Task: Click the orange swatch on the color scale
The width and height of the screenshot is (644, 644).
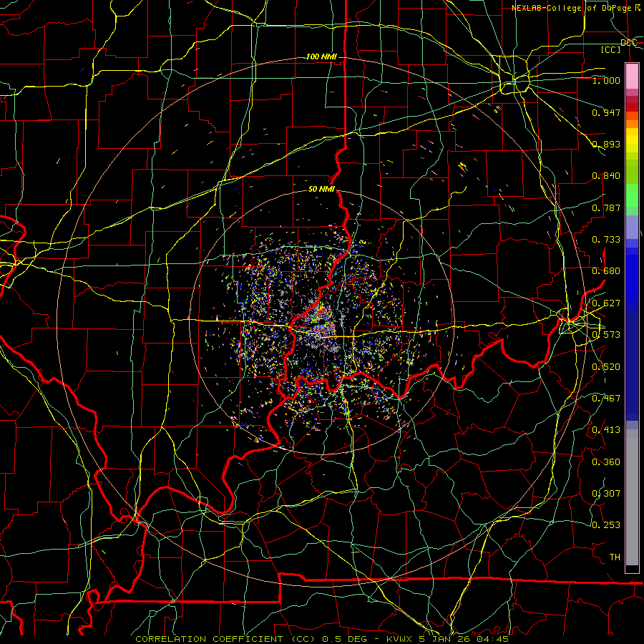Action: pyautogui.click(x=632, y=124)
